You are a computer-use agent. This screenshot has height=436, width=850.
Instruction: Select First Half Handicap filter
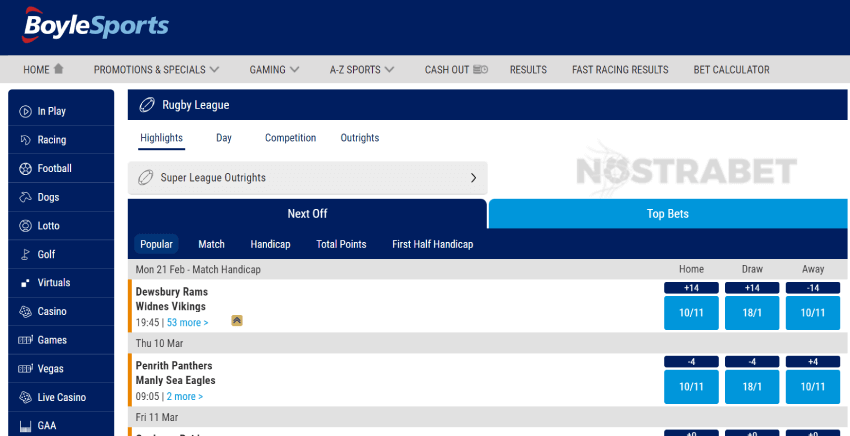[x=433, y=244]
